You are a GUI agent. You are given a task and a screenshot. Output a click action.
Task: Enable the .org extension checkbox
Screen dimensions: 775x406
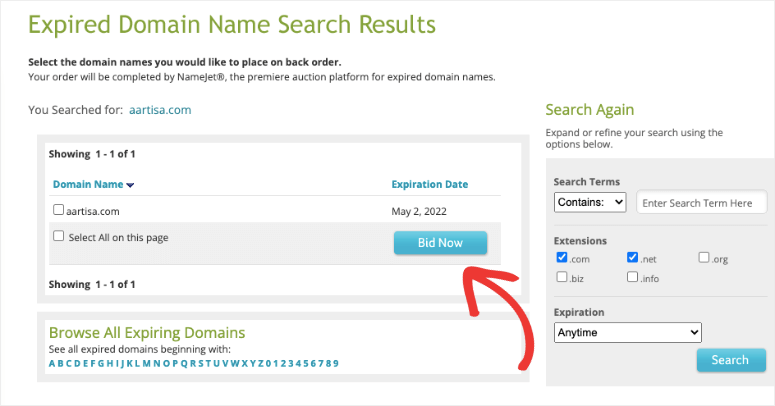[x=704, y=257]
